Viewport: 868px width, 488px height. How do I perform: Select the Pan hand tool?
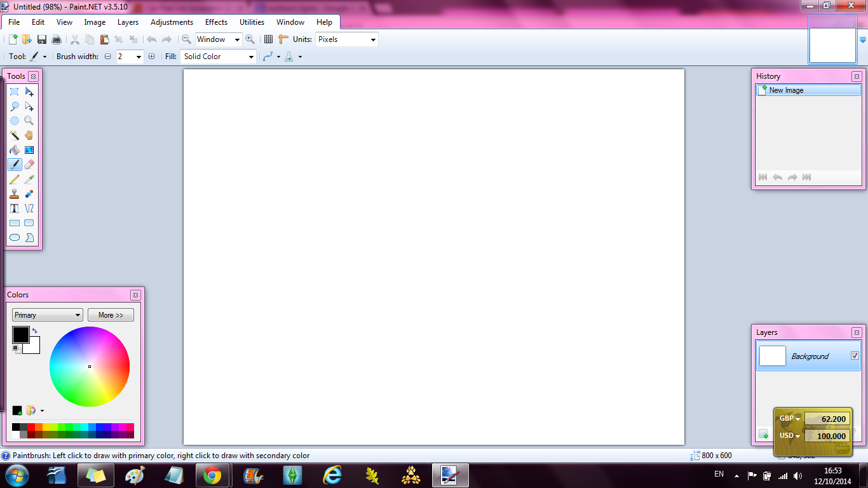[29, 135]
